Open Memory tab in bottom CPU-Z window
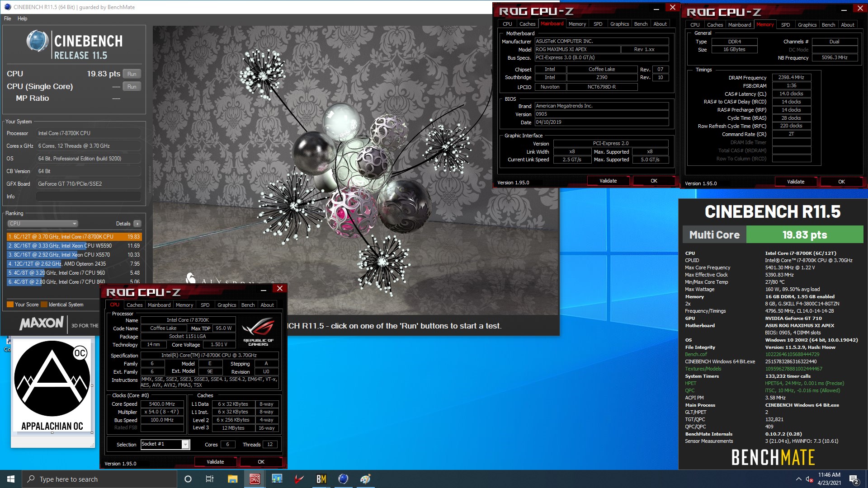Screen dimensions: 868x488 (184, 305)
